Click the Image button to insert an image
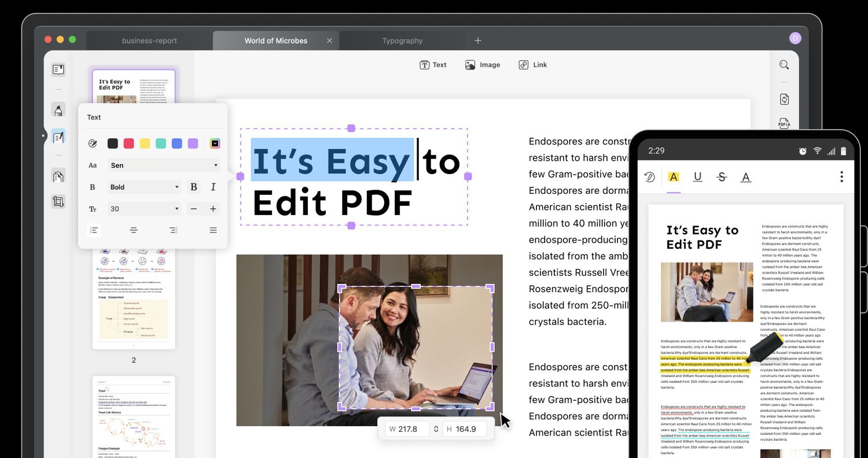868x458 pixels. (x=483, y=64)
